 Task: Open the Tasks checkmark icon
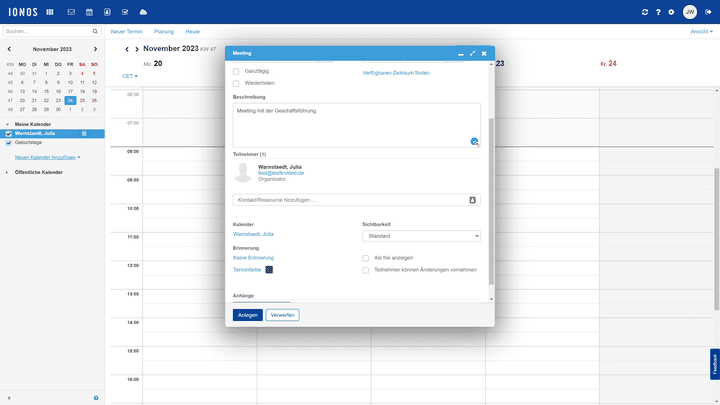(125, 12)
